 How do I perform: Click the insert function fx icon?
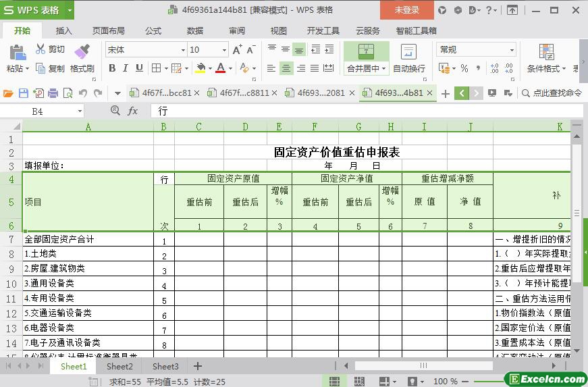[x=132, y=111]
